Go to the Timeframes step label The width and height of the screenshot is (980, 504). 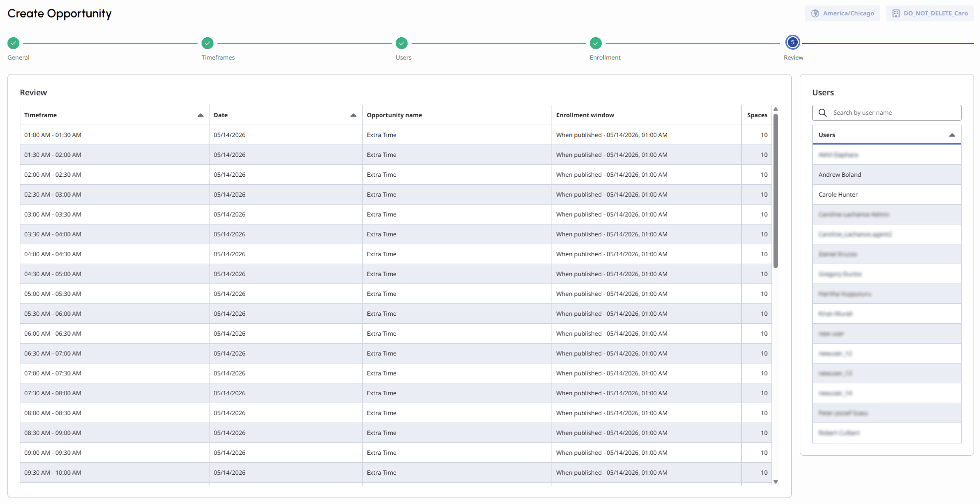pyautogui.click(x=218, y=58)
